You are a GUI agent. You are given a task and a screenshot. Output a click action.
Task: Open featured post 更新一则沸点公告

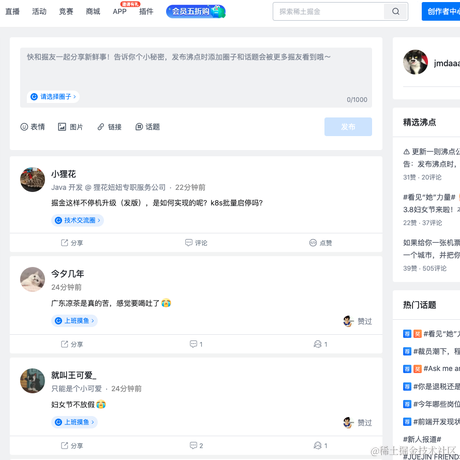point(431,158)
